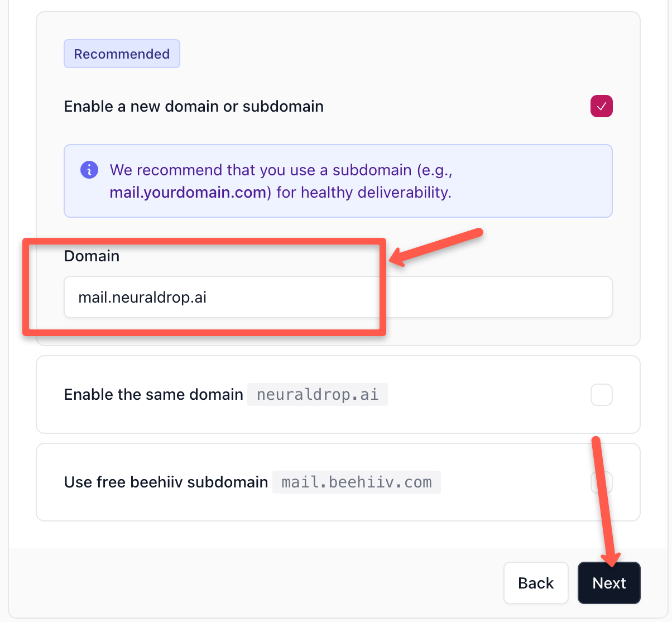Click the blue recommendation banner
Image resolution: width=672 pixels, height=622 pixels.
coord(338,181)
